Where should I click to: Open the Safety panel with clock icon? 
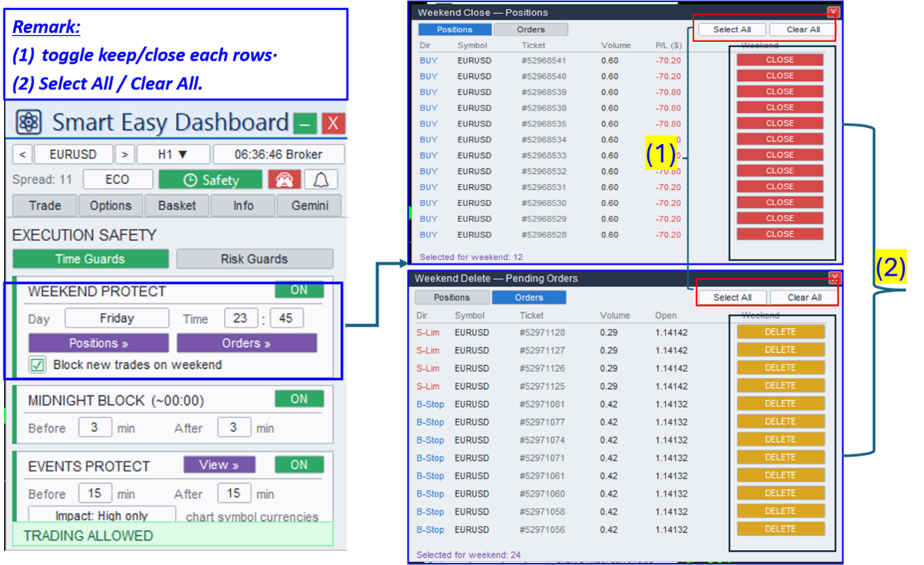(x=210, y=180)
